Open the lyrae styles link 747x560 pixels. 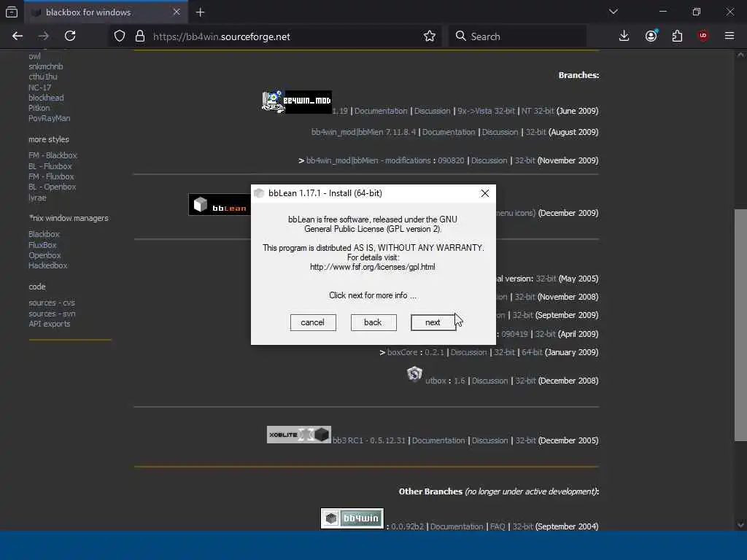pyautogui.click(x=37, y=198)
